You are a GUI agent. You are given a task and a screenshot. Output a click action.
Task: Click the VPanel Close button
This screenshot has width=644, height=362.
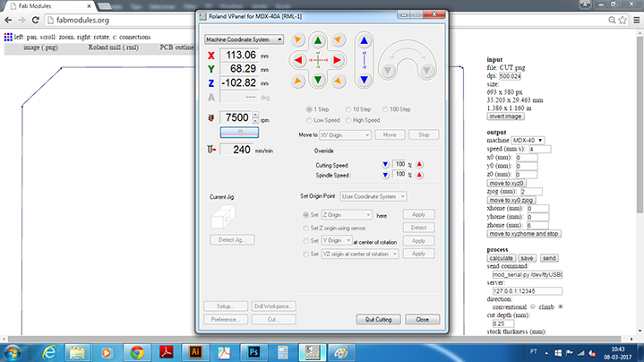(x=422, y=319)
